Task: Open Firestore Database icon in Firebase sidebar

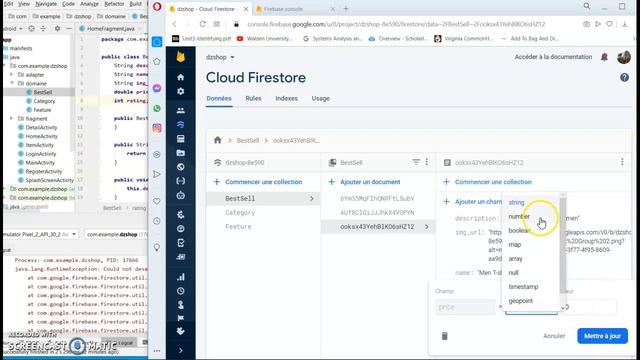Action: 180,124
